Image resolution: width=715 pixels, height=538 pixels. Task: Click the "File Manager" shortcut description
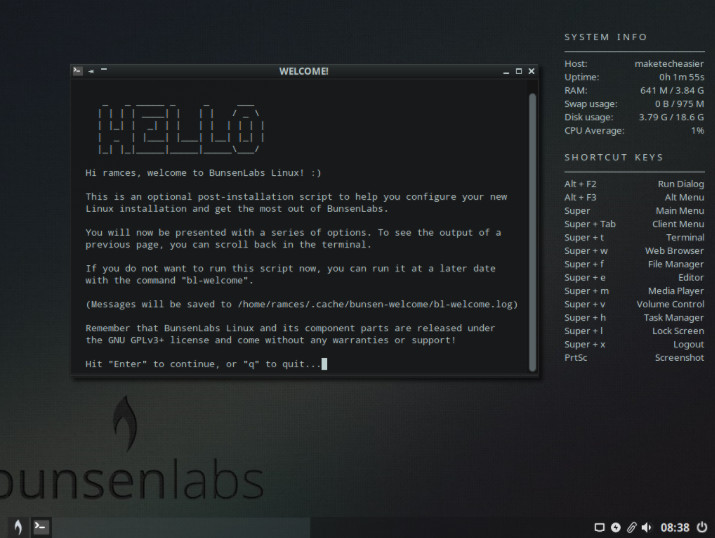(x=676, y=264)
